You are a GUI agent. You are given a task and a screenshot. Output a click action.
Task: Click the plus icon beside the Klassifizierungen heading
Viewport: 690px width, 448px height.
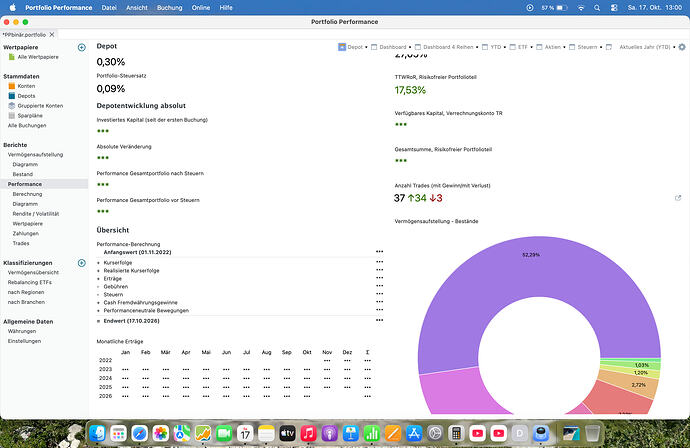point(81,263)
